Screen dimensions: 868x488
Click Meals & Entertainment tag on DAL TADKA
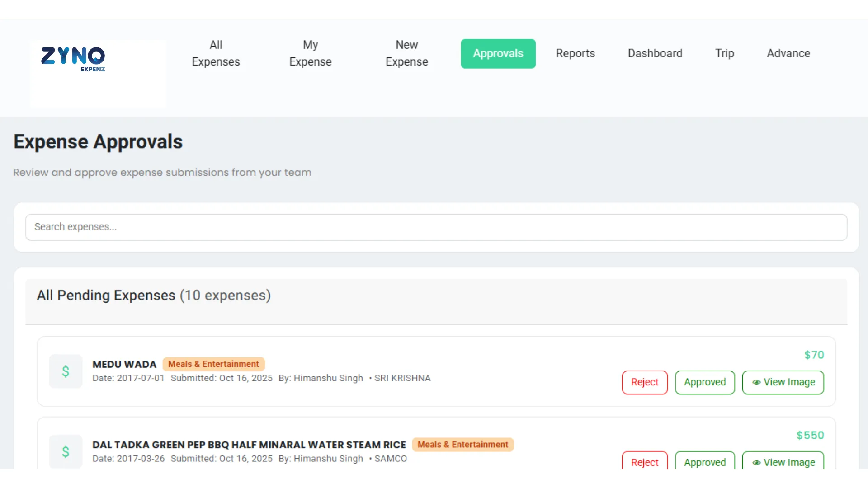tap(462, 445)
